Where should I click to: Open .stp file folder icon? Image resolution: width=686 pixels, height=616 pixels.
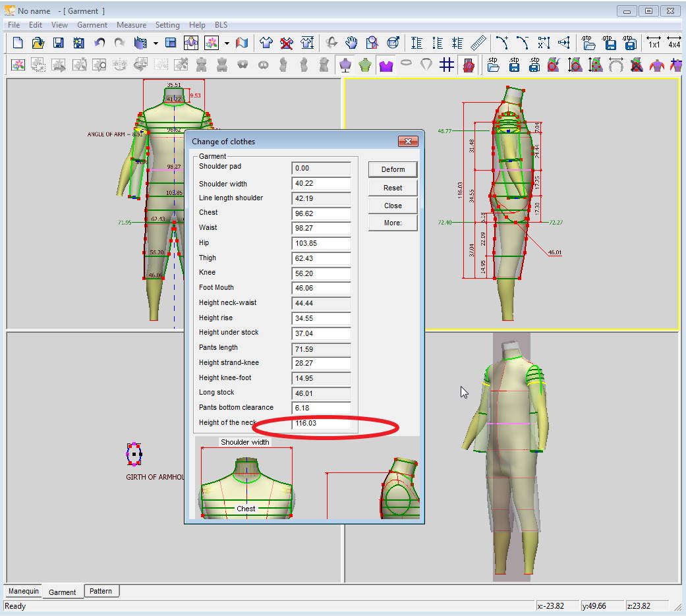click(x=494, y=65)
